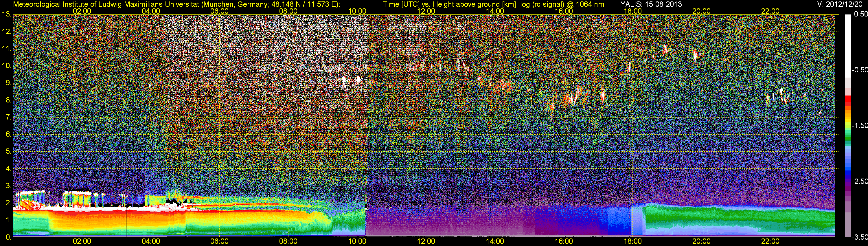Viewport: 868px width, 246px height.
Task: Click the 06:00 label on the top time axis
Action: (219, 11)
